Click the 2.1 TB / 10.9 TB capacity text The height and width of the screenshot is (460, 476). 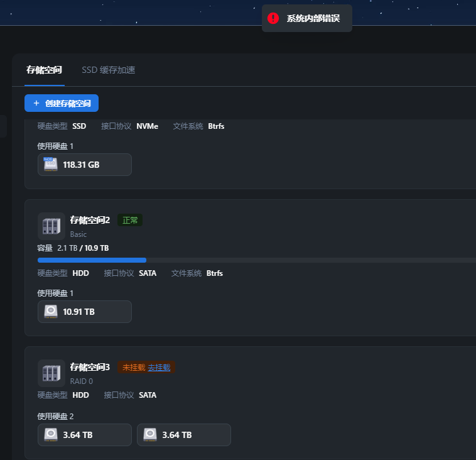pos(83,248)
